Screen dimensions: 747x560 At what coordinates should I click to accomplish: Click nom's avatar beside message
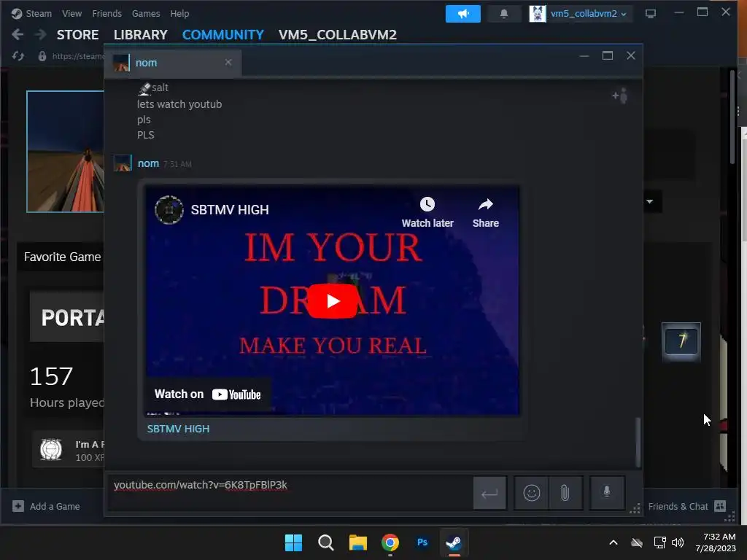(x=123, y=163)
